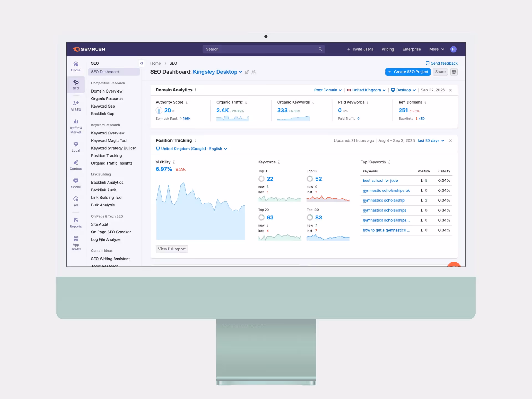This screenshot has height=399, width=532.
Task: Open the Social sidebar section
Action: 76,183
